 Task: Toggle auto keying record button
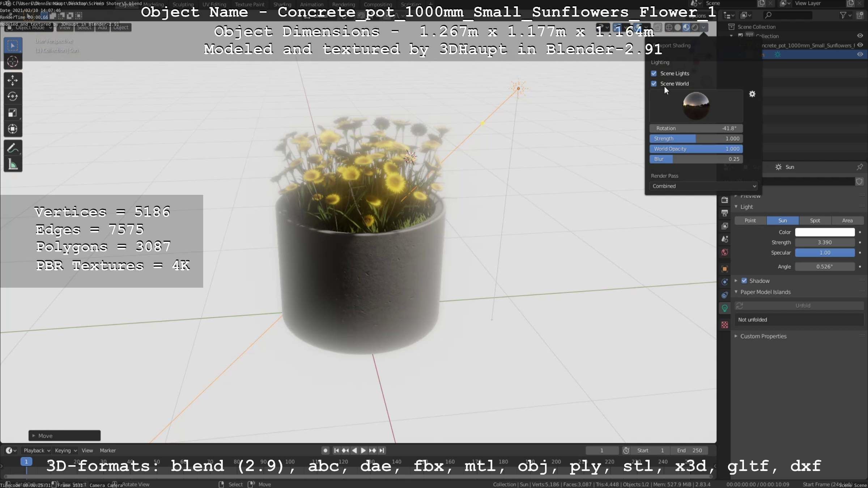pyautogui.click(x=325, y=450)
